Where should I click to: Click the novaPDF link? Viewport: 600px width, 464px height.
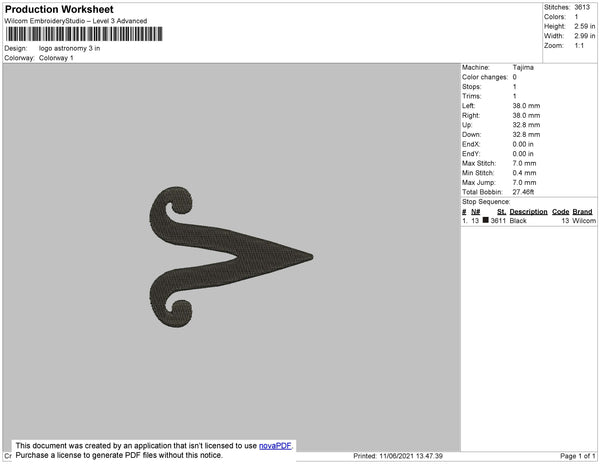click(275, 446)
